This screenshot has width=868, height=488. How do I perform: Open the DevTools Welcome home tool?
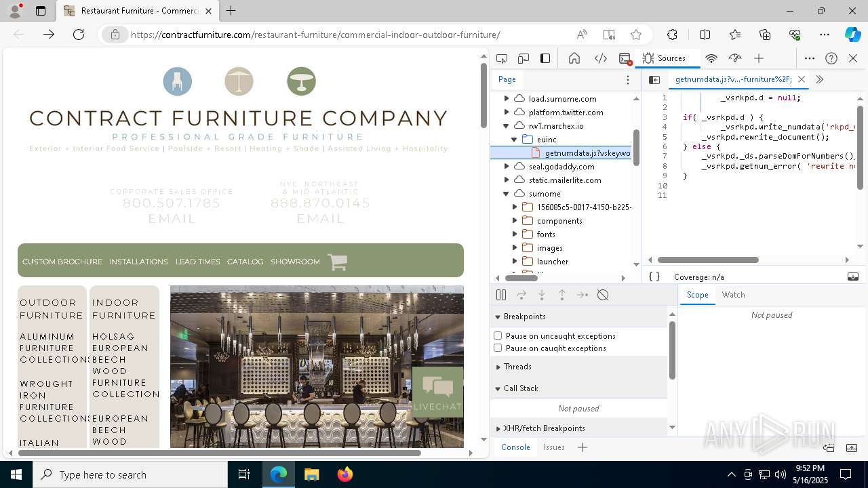(x=574, y=58)
